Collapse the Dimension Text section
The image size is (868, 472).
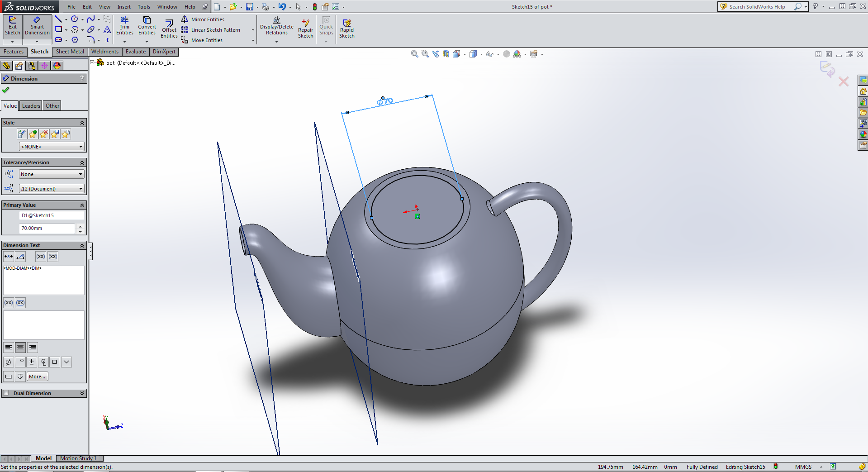82,245
